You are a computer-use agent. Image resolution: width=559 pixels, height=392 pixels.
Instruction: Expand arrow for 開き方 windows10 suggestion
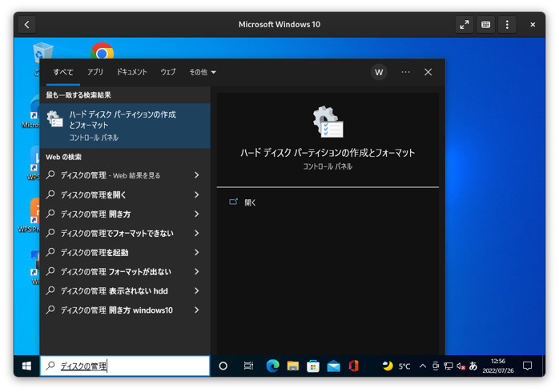196,310
